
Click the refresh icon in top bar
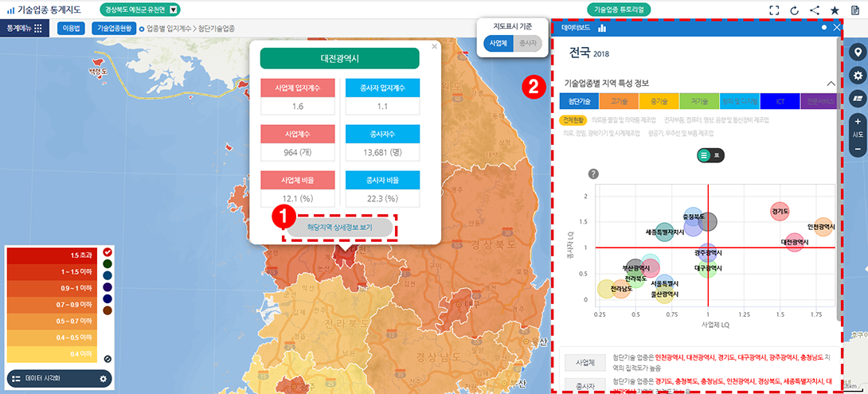(x=794, y=10)
